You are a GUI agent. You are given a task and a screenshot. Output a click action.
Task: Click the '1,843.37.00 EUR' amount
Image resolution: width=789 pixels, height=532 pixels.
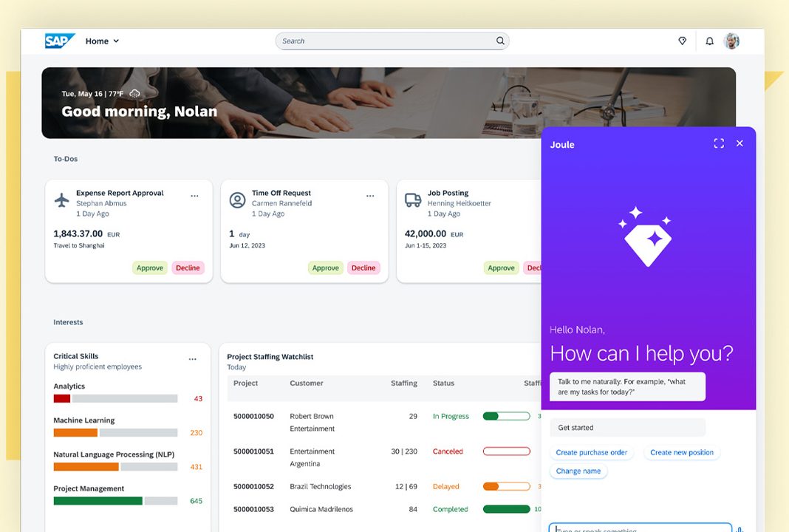(x=86, y=234)
